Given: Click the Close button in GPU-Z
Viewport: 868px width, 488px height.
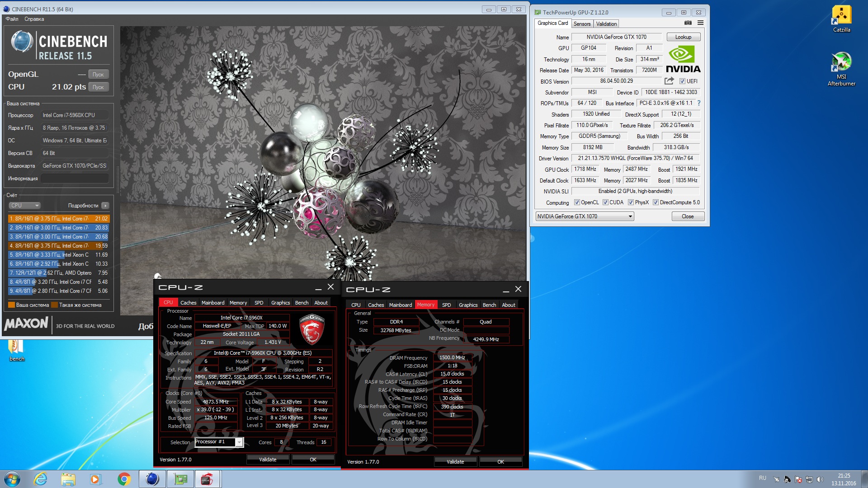Looking at the screenshot, I should 688,216.
